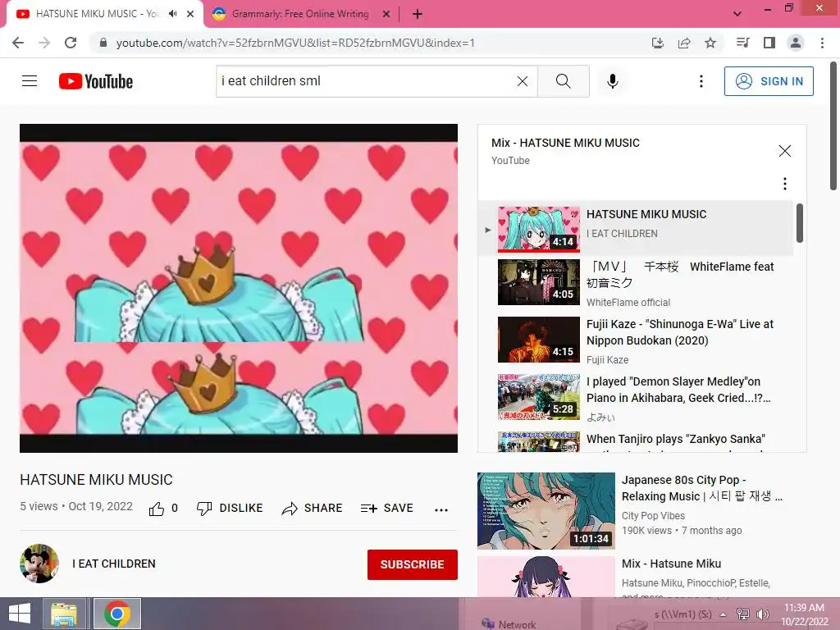
Task: Toggle Chrome side panel
Action: click(x=769, y=43)
